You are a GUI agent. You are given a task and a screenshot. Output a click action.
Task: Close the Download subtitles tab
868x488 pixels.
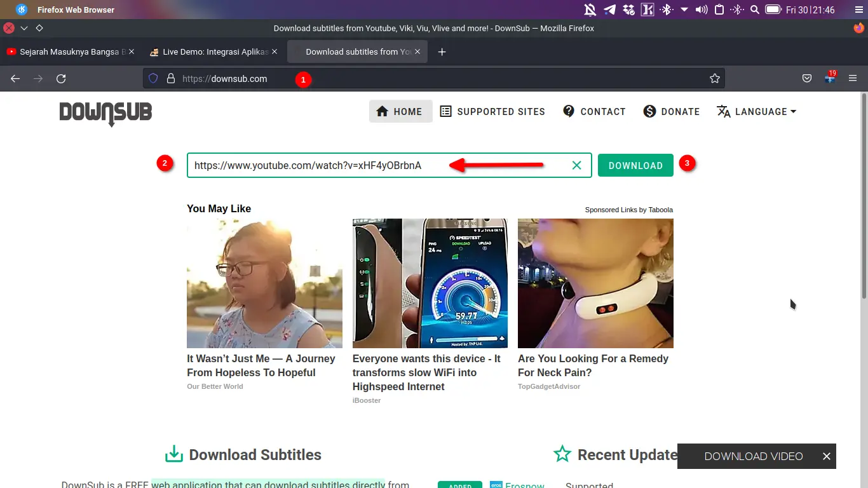(x=418, y=51)
